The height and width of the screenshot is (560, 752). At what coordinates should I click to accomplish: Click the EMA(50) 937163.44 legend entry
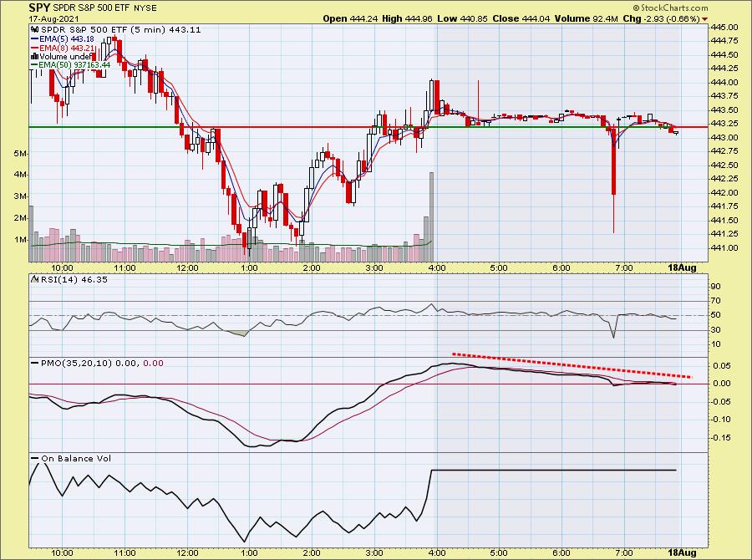(x=75, y=65)
